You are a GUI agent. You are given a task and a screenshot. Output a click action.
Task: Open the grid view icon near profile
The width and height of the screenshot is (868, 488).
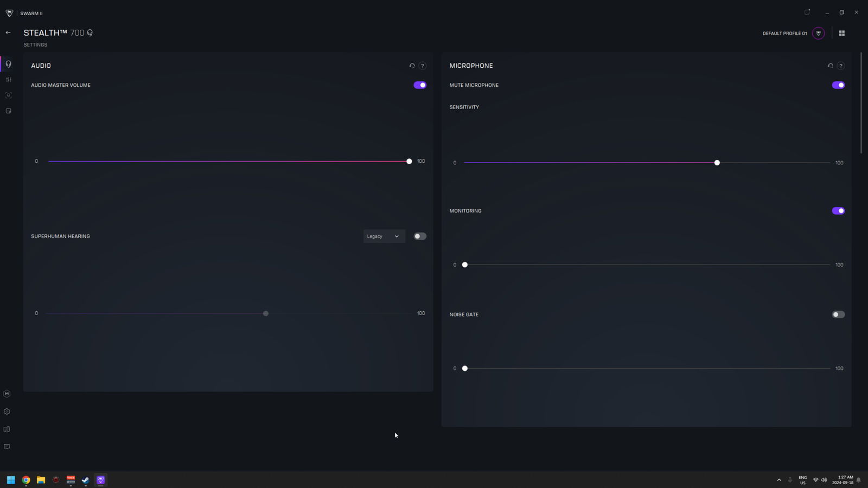point(842,33)
